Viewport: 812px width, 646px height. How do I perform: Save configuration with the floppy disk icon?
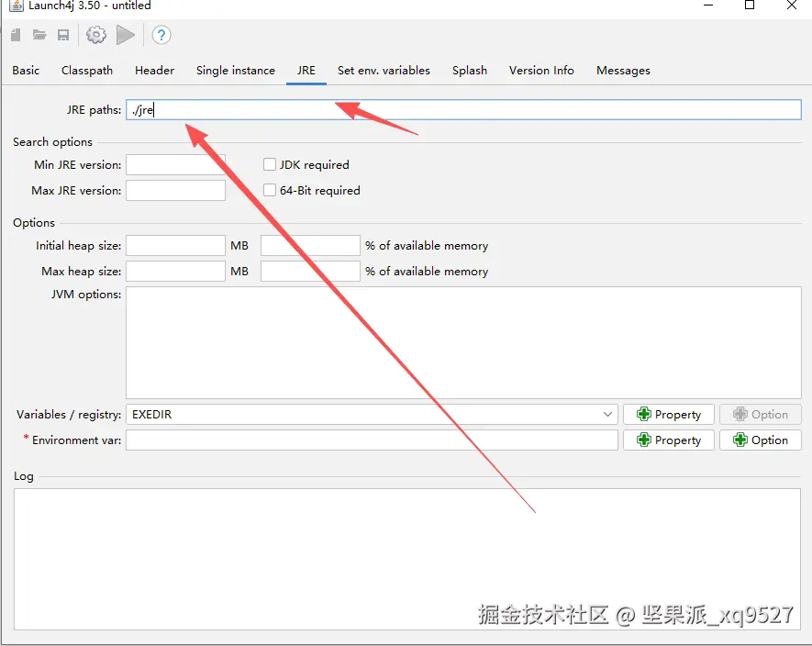63,35
